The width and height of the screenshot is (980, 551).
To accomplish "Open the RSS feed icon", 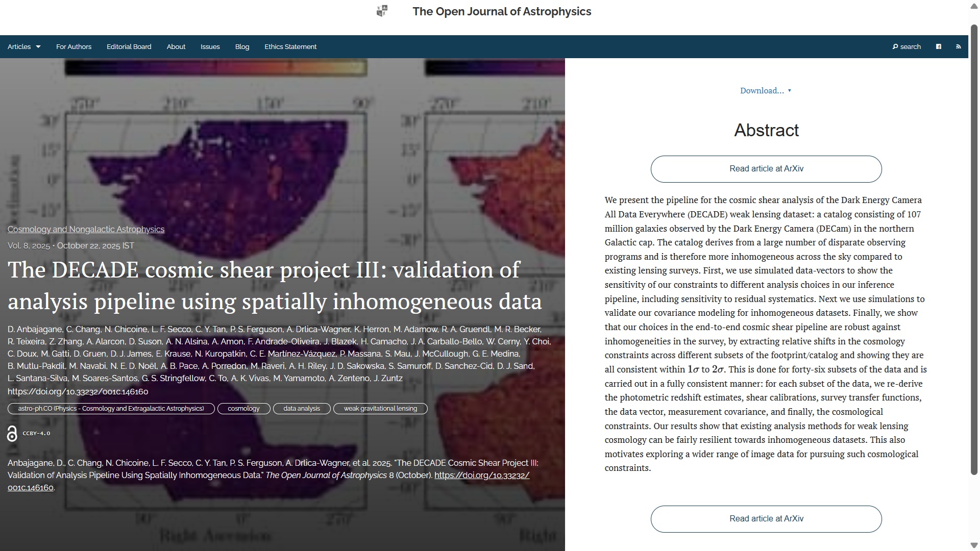I will tap(958, 46).
